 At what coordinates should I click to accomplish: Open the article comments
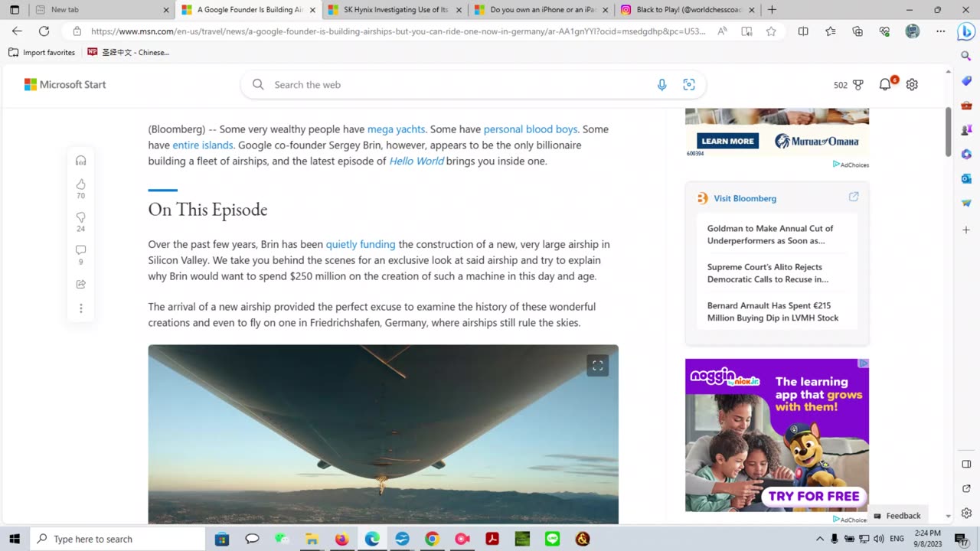[80, 250]
